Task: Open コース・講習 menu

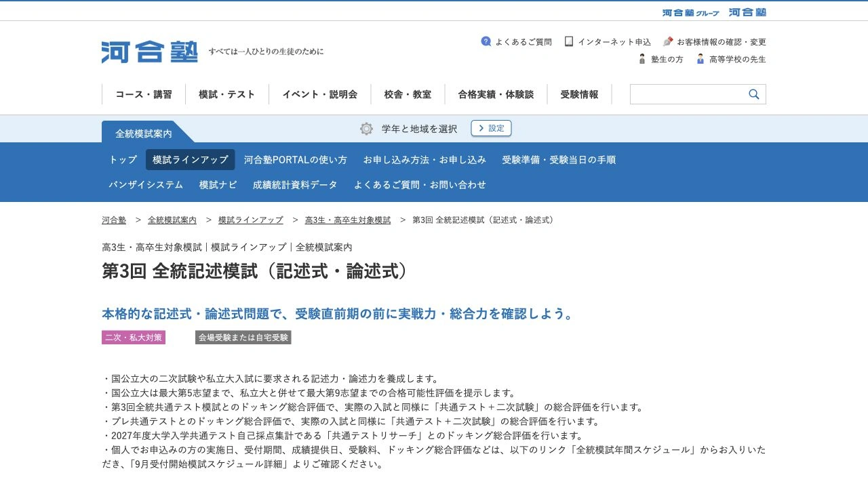Action: coord(144,94)
